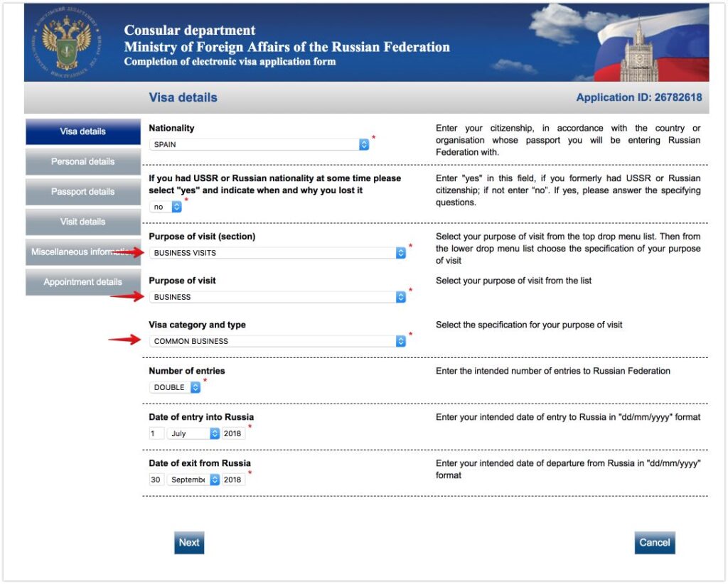The width and height of the screenshot is (728, 584).
Task: Select the Visa details tab
Action: click(83, 131)
